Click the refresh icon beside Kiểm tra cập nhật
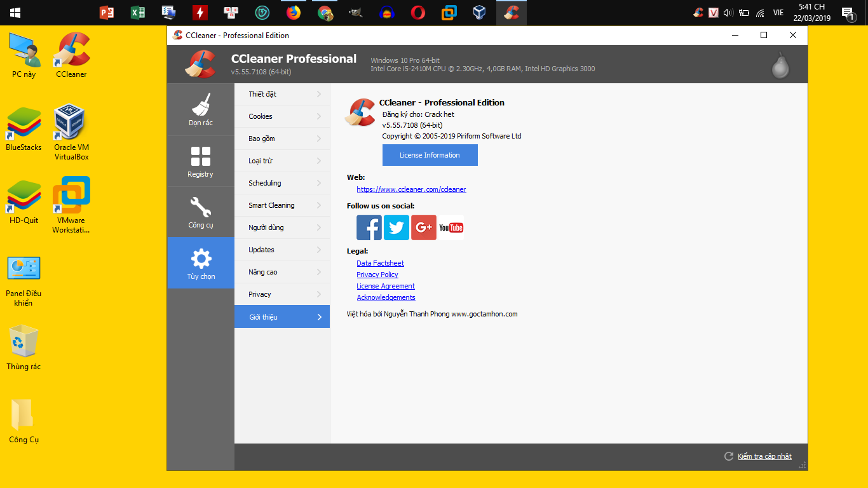 click(x=729, y=456)
